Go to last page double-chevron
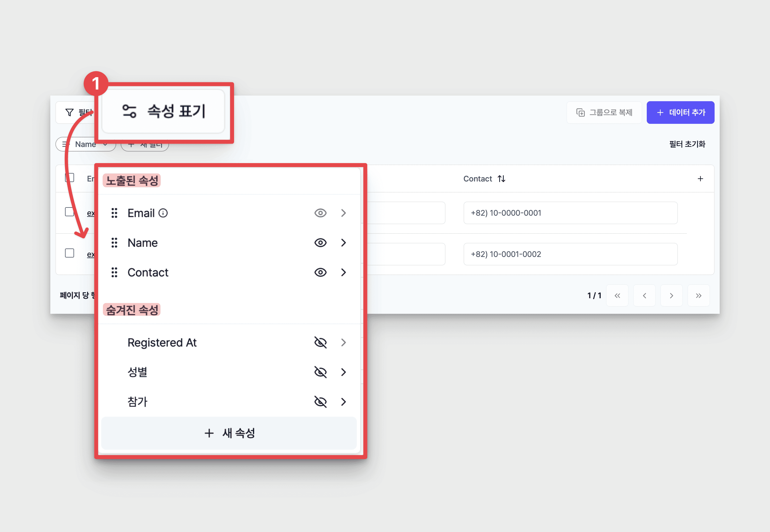Image resolution: width=770 pixels, height=532 pixels. [698, 295]
